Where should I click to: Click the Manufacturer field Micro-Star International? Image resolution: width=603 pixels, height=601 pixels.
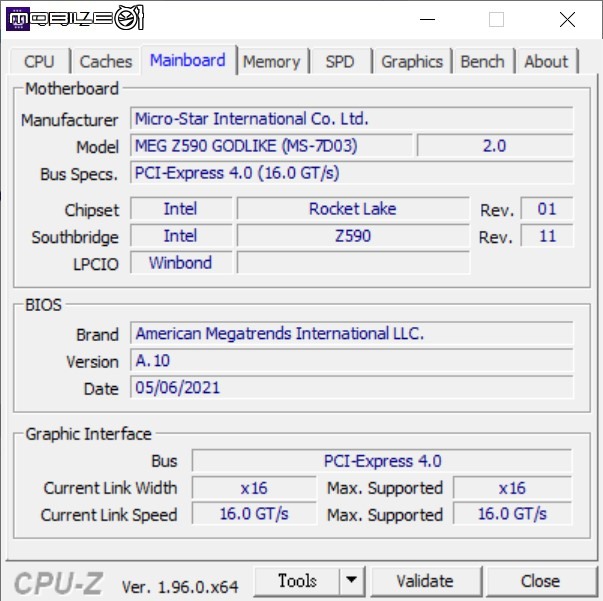[351, 119]
